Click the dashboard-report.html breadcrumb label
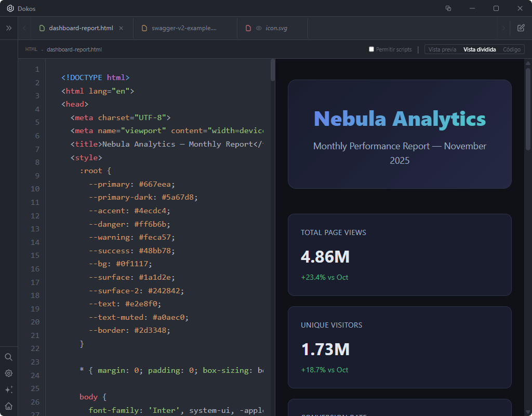Screen dimensions: 532x416 [x=74, y=49]
